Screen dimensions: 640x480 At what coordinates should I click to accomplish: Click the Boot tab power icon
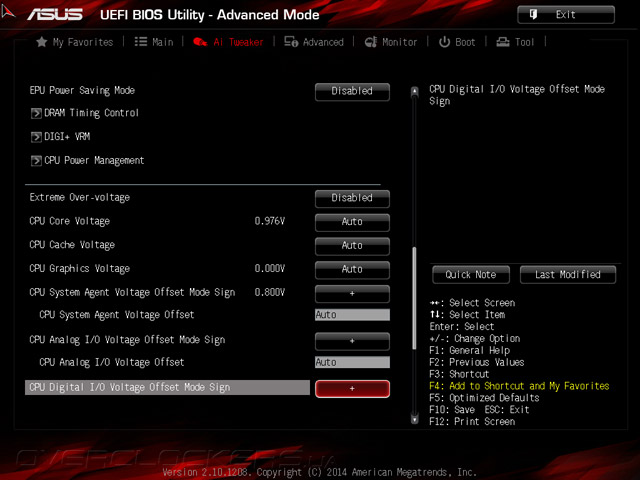444,42
